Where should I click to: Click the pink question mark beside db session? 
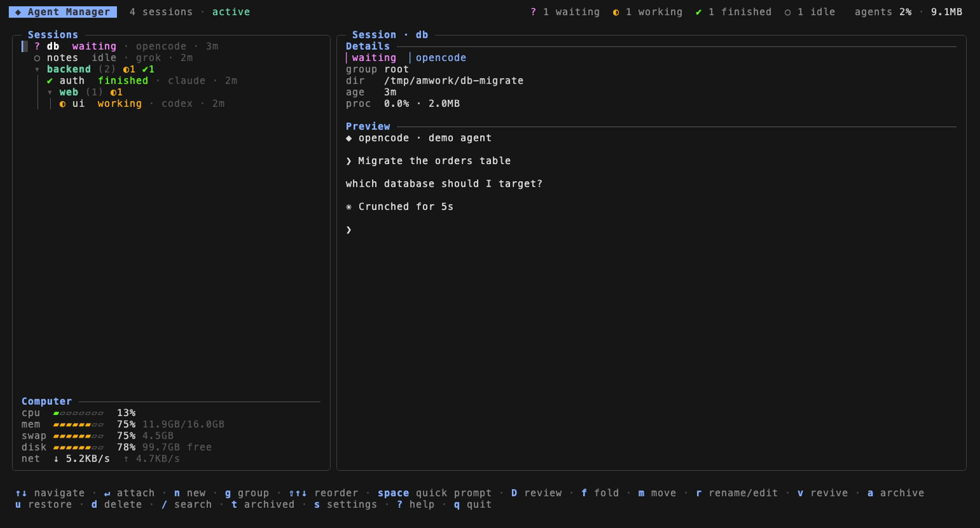tap(37, 47)
